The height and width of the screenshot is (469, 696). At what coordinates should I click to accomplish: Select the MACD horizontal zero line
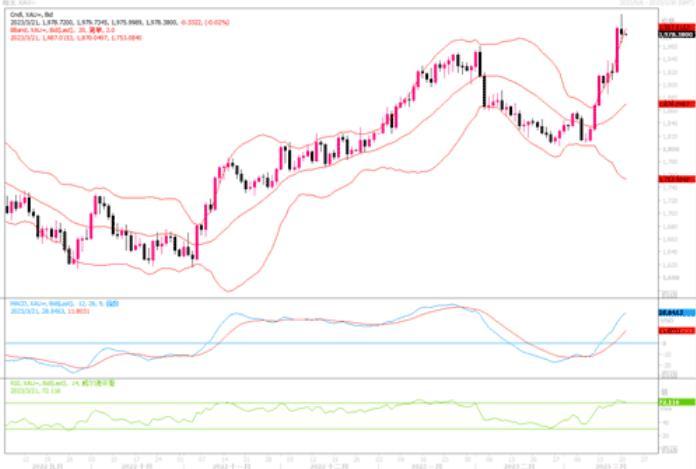300,343
